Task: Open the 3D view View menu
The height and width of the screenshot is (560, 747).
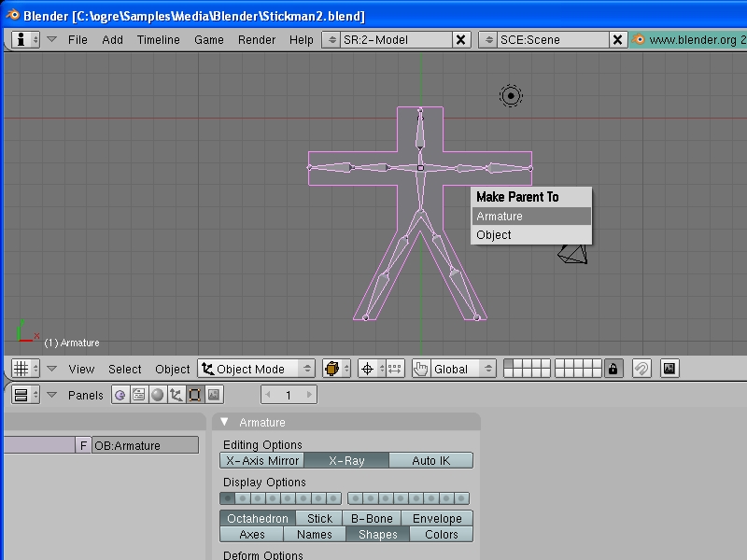Action: [x=81, y=369]
